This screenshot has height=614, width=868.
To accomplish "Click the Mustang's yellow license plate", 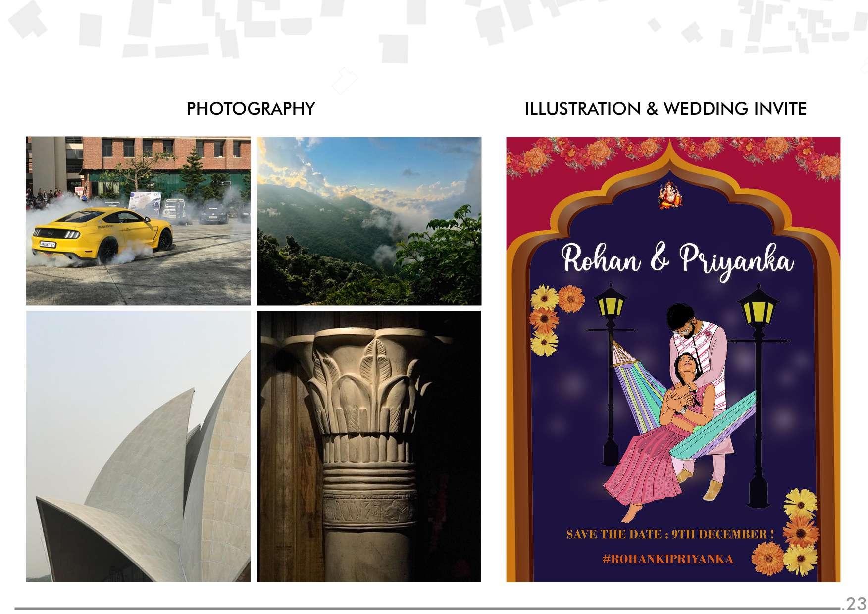I will tap(47, 244).
